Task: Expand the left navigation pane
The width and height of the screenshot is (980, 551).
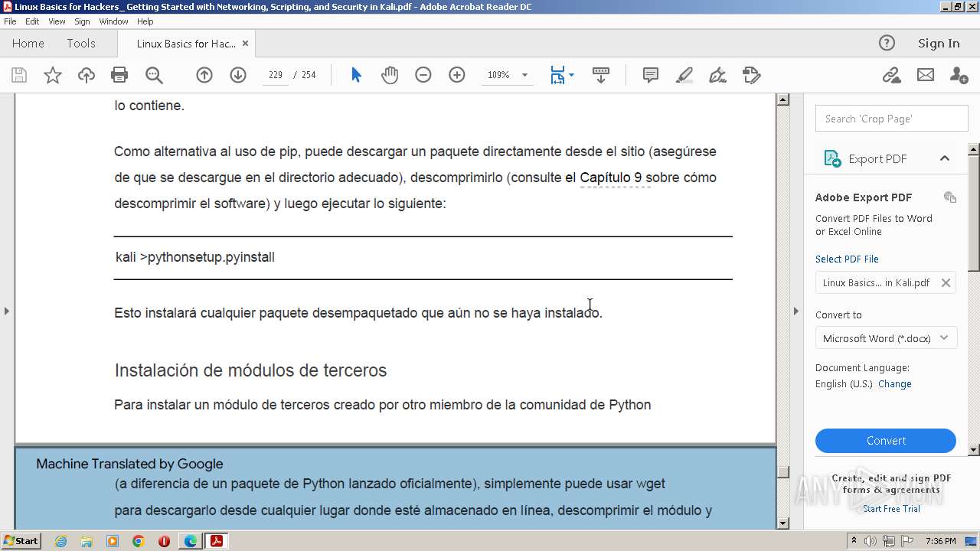Action: click(7, 311)
